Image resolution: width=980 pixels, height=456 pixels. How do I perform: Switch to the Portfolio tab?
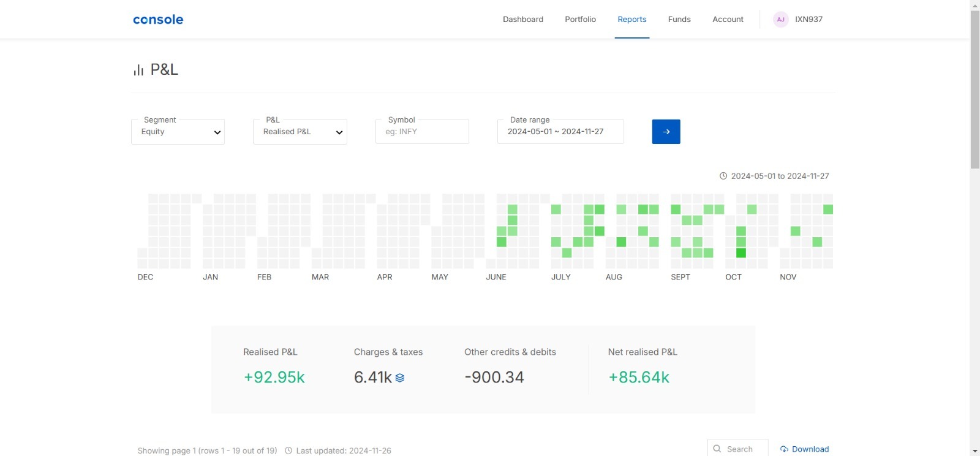580,20
